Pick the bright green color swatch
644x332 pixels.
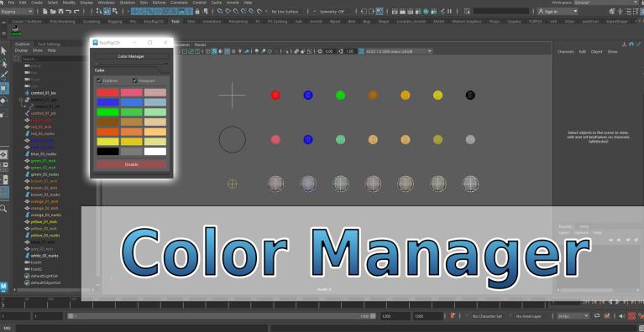[108, 112]
